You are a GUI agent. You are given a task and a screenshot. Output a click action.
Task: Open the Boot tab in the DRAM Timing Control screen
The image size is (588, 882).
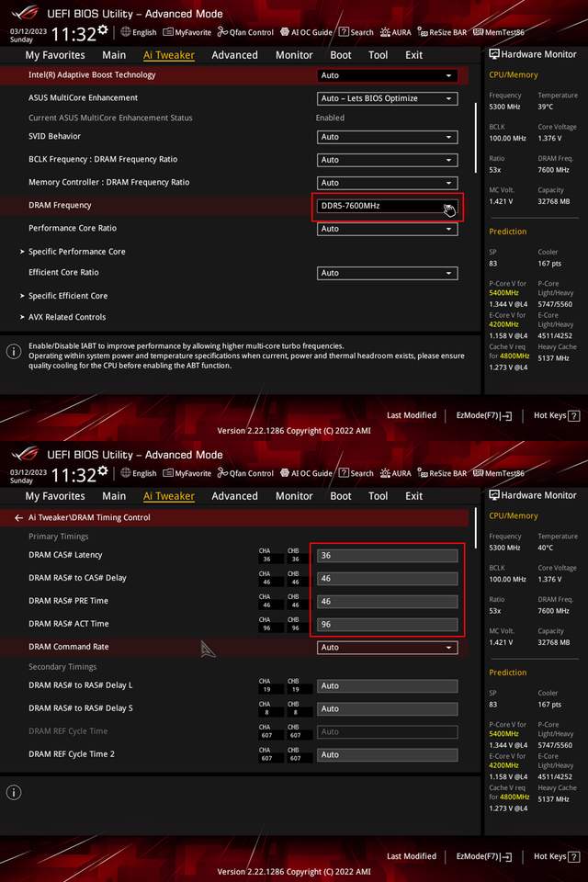pos(341,496)
